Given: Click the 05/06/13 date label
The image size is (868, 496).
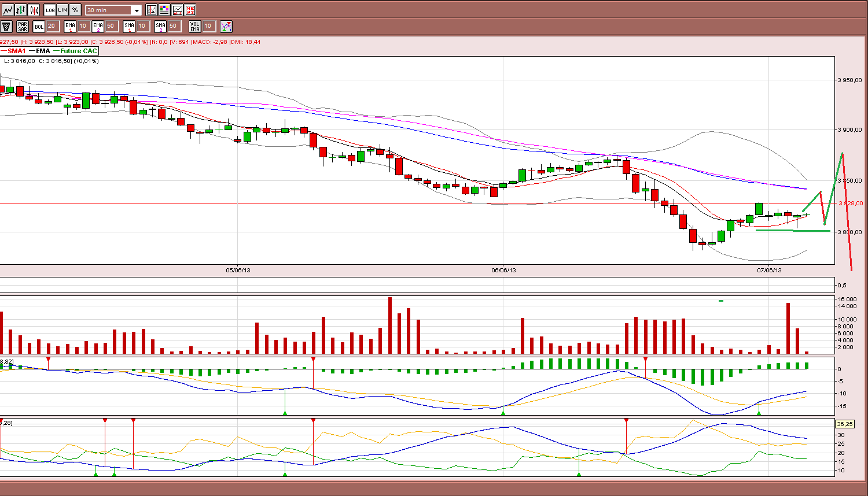Looking at the screenshot, I should point(238,270).
